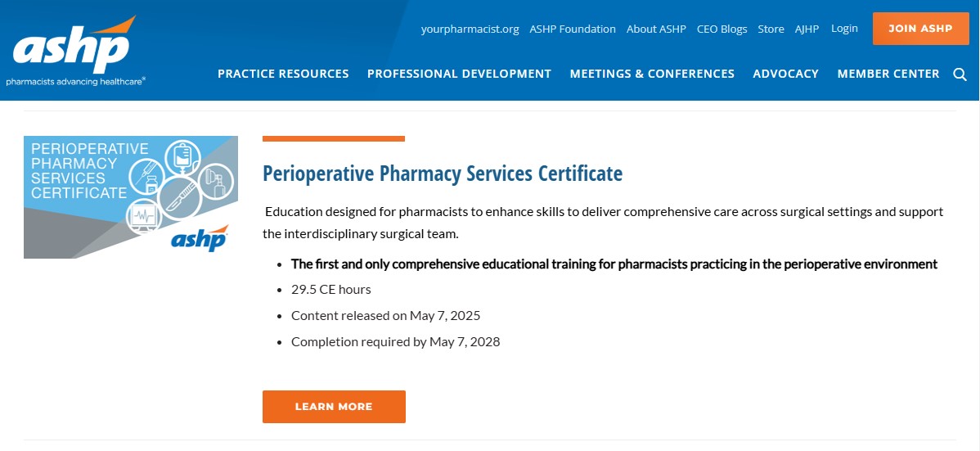The image size is (980, 451).
Task: Click the Perioperative Pharmacy Services Certificate banner image
Action: pyautogui.click(x=131, y=197)
